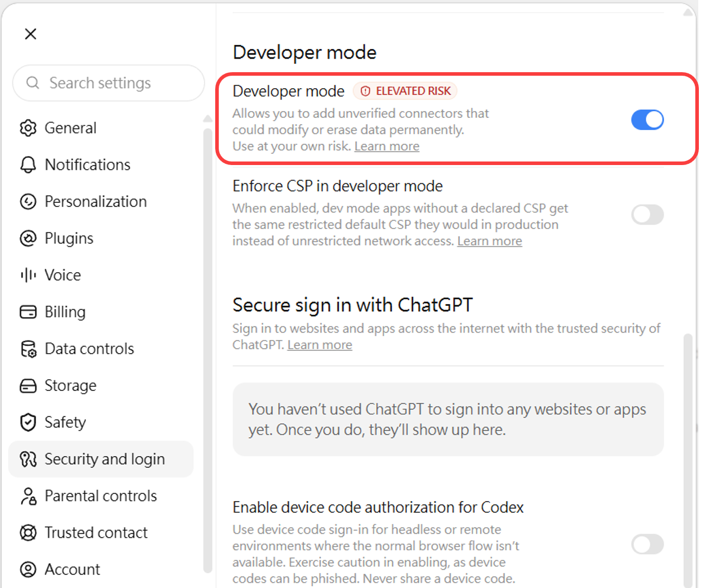Click 'Enforce CSP in developer mode' title
Viewport: 703px width, 588px height.
coord(338,186)
